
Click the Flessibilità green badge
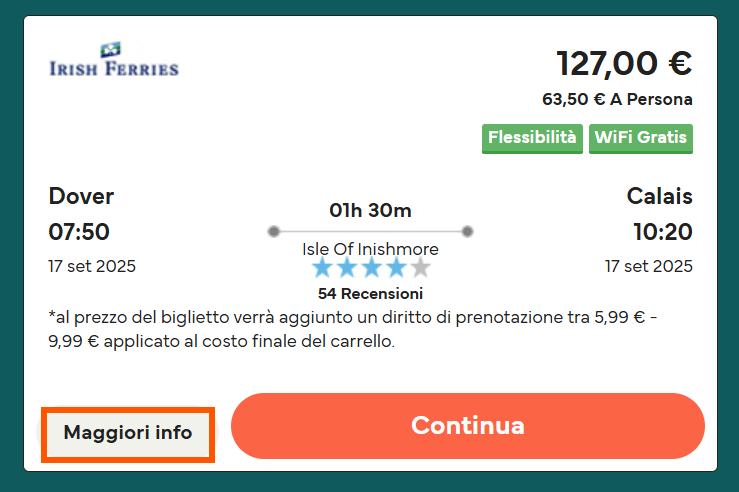tap(533, 138)
